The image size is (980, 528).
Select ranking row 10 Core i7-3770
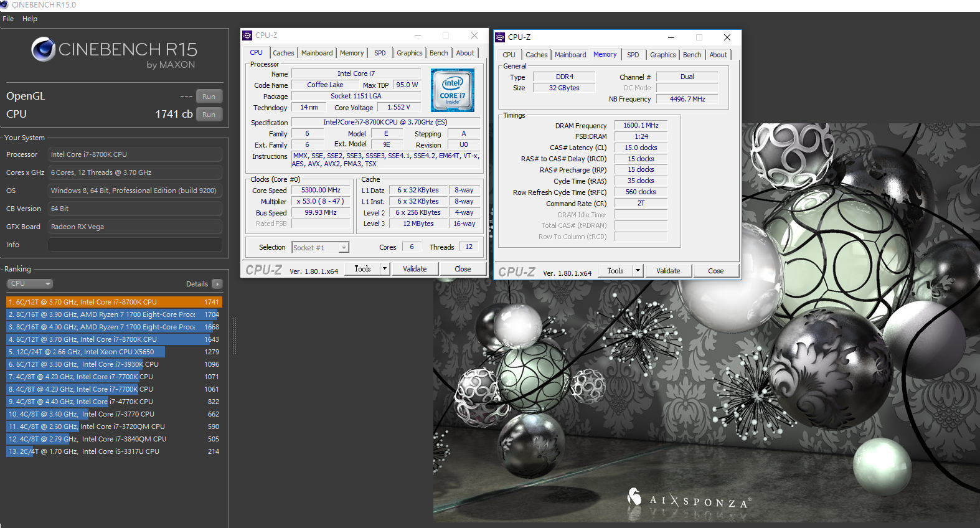[x=114, y=414]
